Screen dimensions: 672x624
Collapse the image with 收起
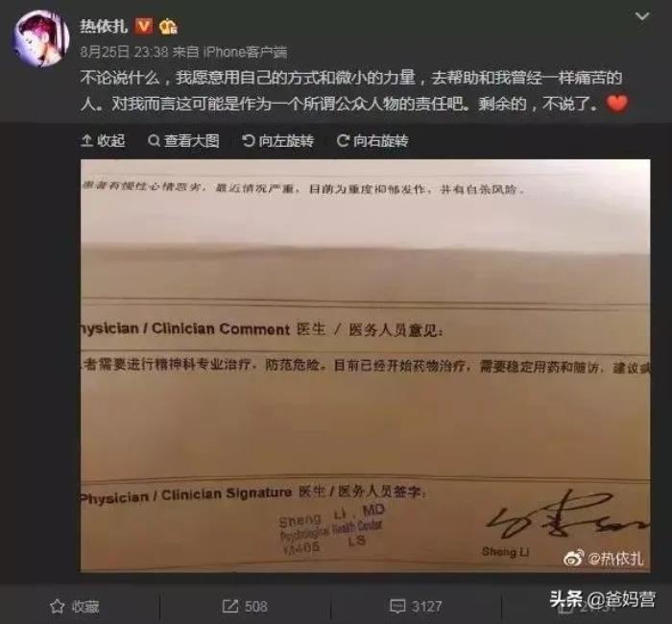point(103,140)
